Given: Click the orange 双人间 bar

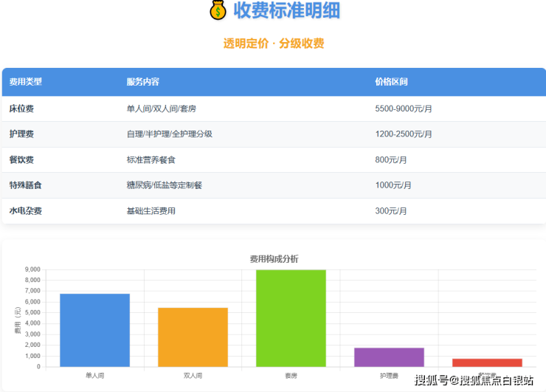Looking at the screenshot, I should [x=193, y=337].
